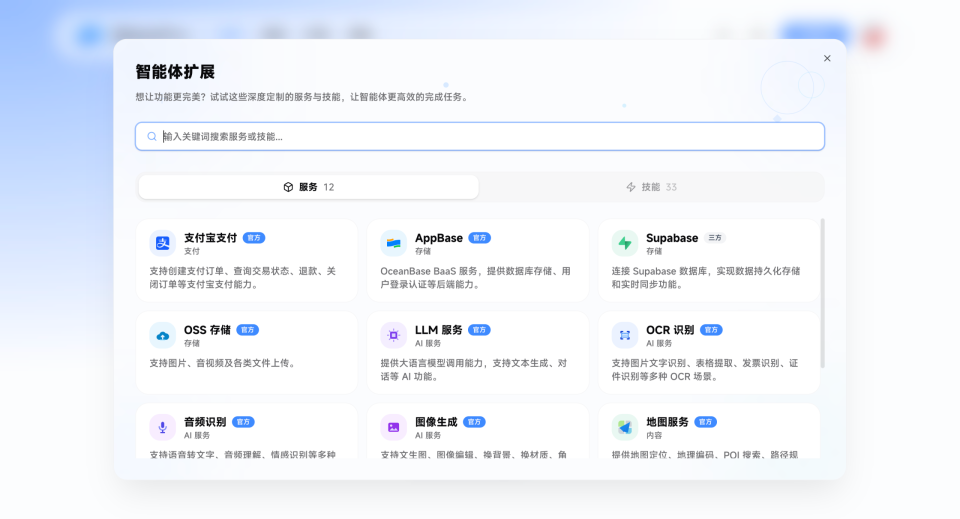Click the services list vertical scrollbar
This screenshot has height=519, width=960.
coord(822,293)
